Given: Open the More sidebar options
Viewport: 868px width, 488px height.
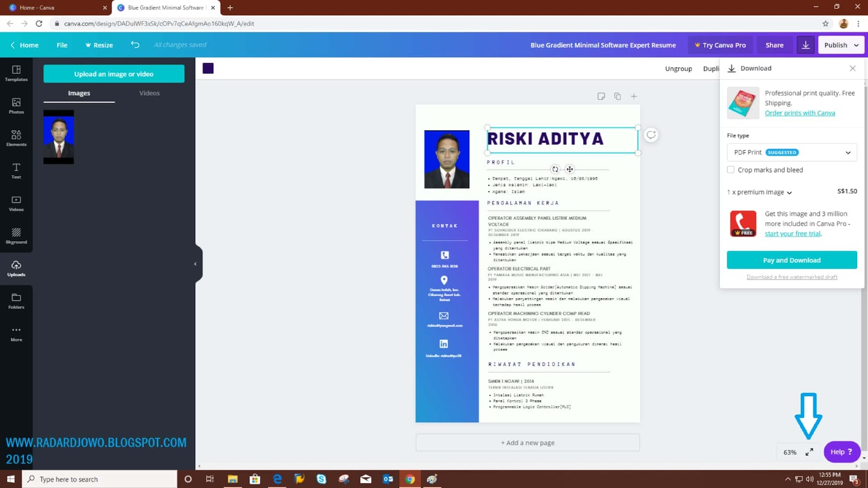Looking at the screenshot, I should [x=16, y=333].
